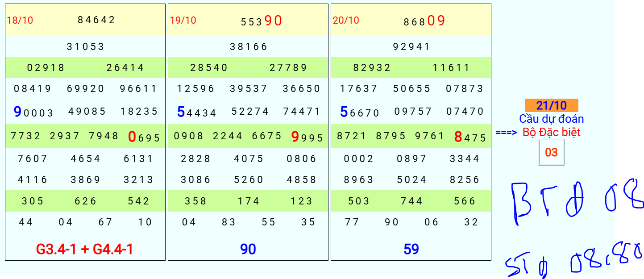Click special prize number 86809
The height and width of the screenshot is (279, 644).
tap(424, 21)
